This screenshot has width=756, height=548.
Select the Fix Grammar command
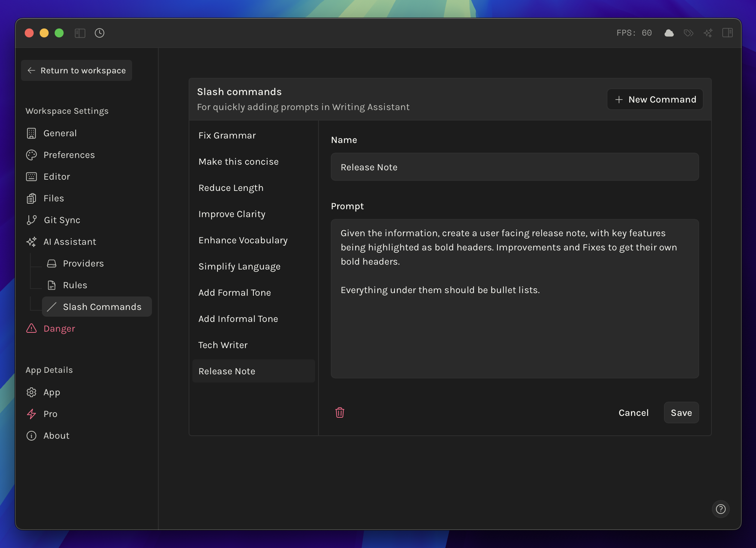click(253, 136)
